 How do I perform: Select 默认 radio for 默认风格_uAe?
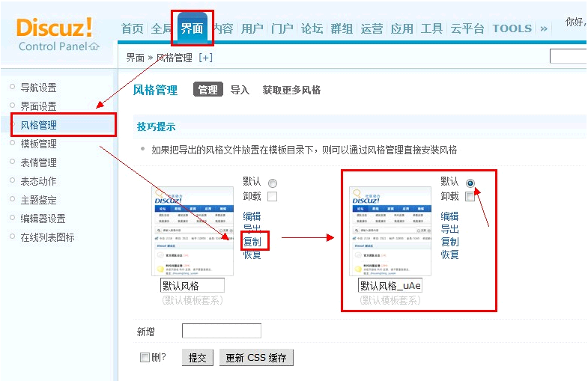(470, 183)
